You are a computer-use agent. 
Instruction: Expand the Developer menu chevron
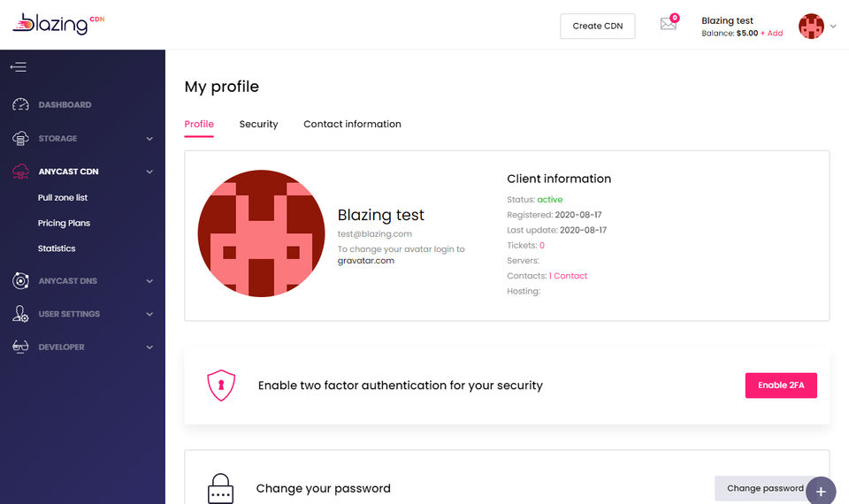coord(149,347)
